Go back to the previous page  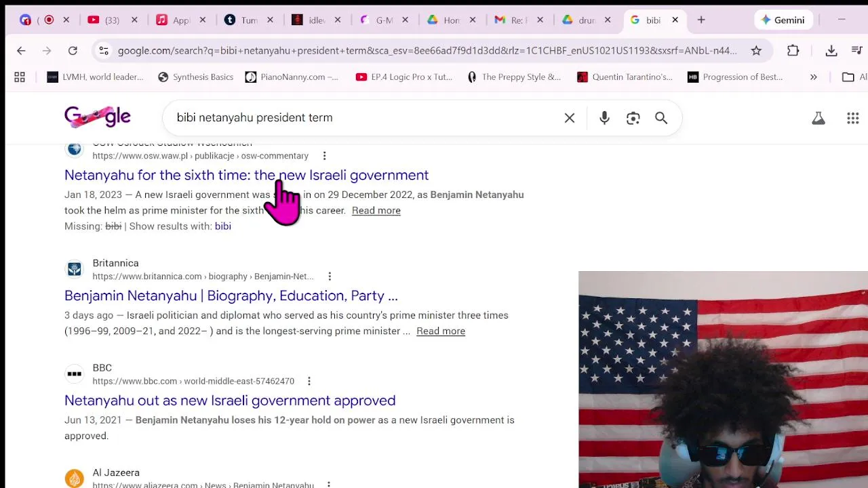pyautogui.click(x=21, y=51)
